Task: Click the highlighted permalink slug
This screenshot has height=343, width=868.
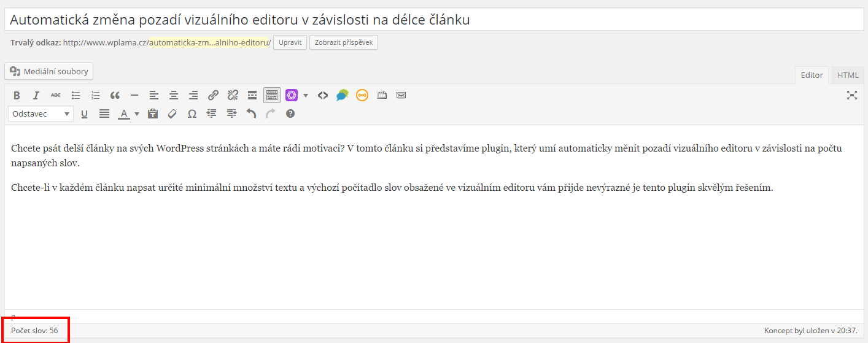Action: click(x=209, y=42)
